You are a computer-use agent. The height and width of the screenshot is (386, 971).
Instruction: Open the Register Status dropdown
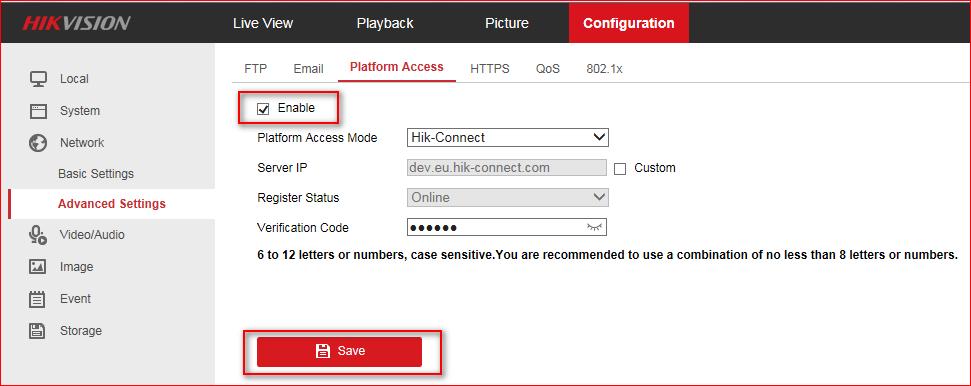pyautogui.click(x=508, y=198)
